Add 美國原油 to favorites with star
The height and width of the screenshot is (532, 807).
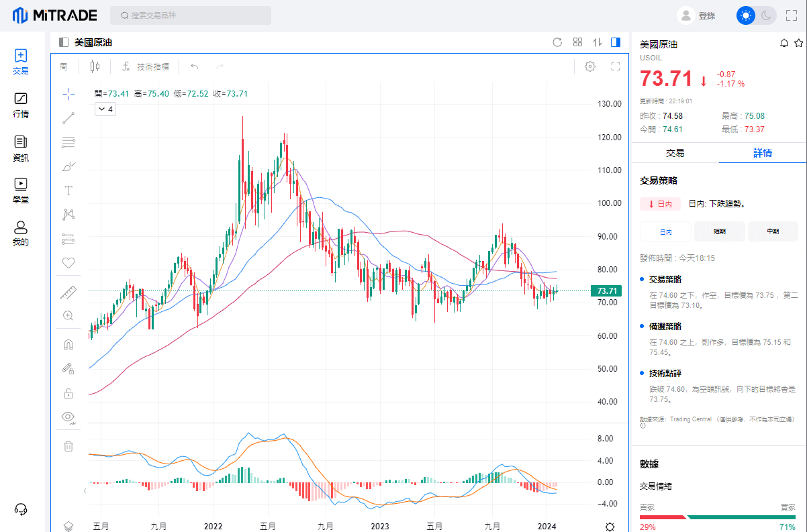(x=798, y=44)
